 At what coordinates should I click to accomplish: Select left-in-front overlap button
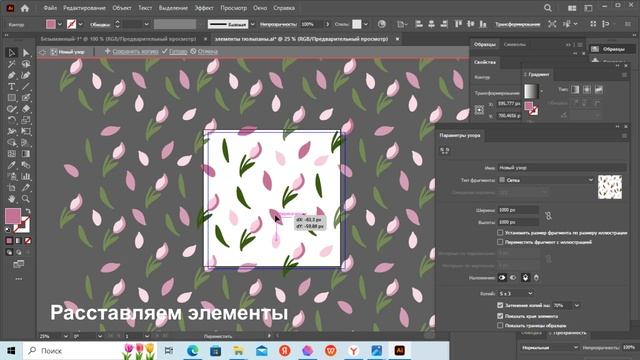pyautogui.click(x=502, y=278)
